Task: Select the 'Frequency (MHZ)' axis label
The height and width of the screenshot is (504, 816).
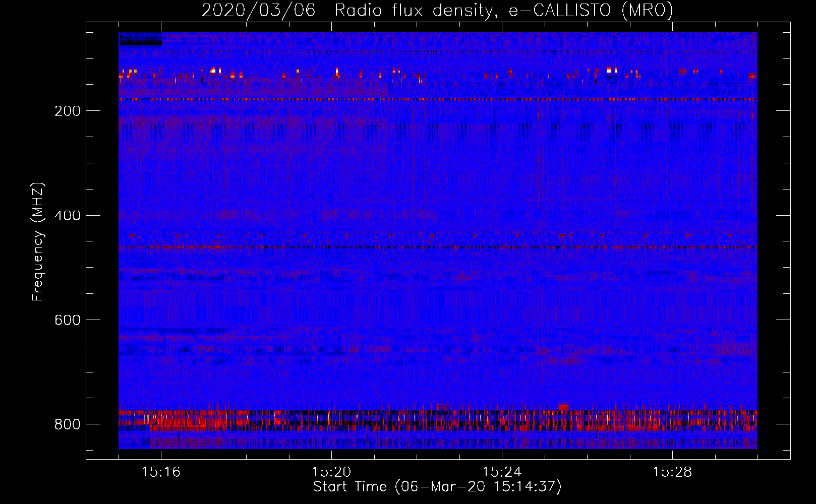Action: click(38, 241)
